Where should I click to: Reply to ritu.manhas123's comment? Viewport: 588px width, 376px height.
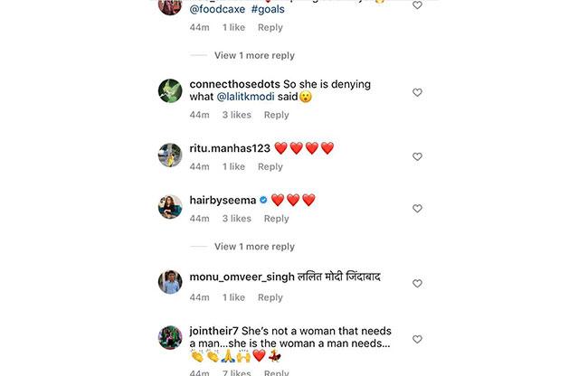pyautogui.click(x=270, y=166)
